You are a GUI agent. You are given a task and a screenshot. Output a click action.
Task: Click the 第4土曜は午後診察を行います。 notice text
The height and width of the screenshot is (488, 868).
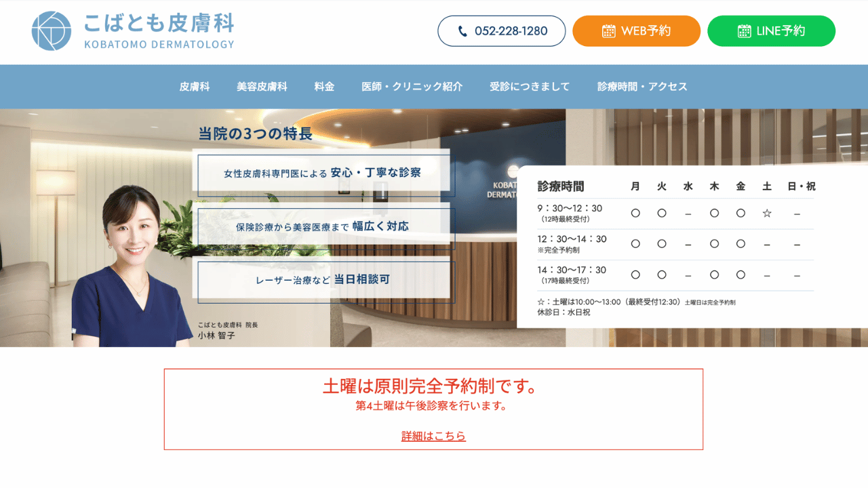coord(431,406)
